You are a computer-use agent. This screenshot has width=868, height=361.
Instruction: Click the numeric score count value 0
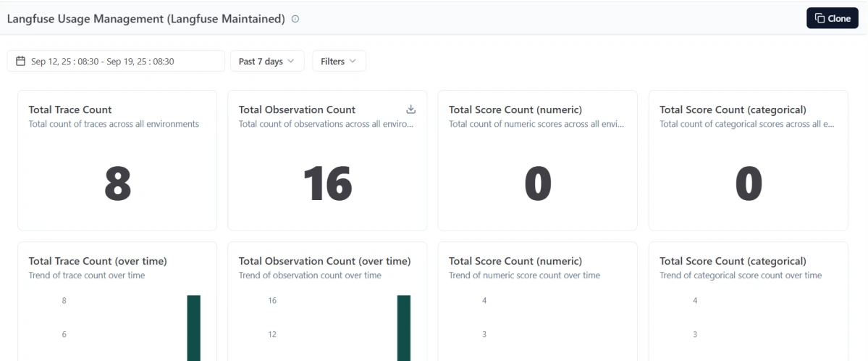coord(538,184)
